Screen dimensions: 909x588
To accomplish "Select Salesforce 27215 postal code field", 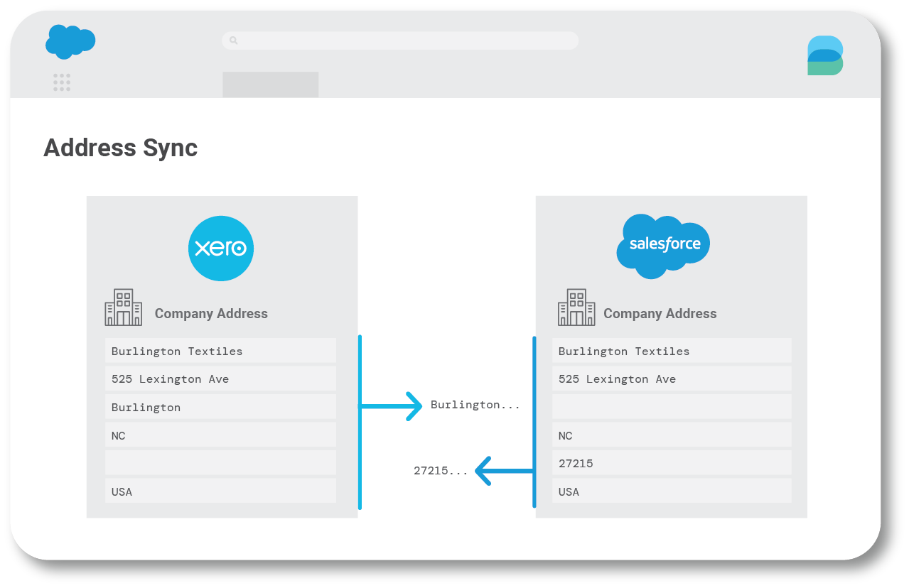I will point(672,462).
